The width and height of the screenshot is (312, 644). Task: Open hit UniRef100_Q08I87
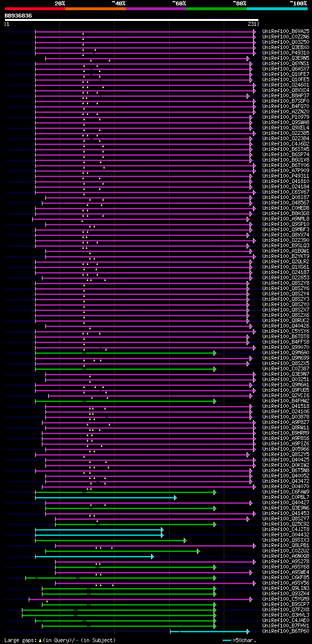pyautogui.click(x=286, y=197)
